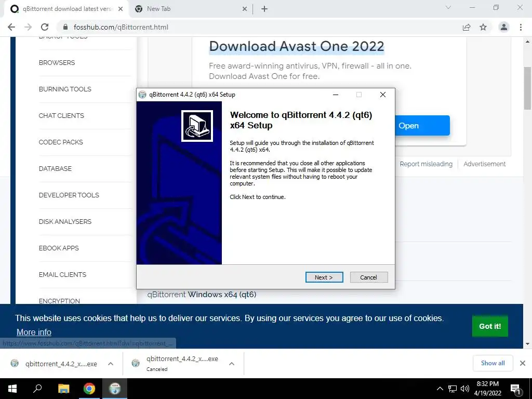Select EMAIL CLIENTS category
The image size is (532, 399).
point(62,274)
